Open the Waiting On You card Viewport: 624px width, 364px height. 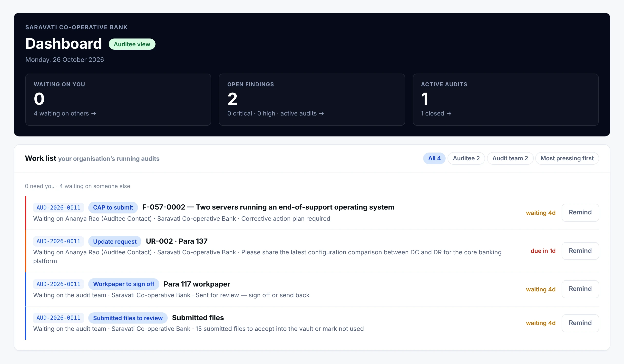click(x=118, y=100)
